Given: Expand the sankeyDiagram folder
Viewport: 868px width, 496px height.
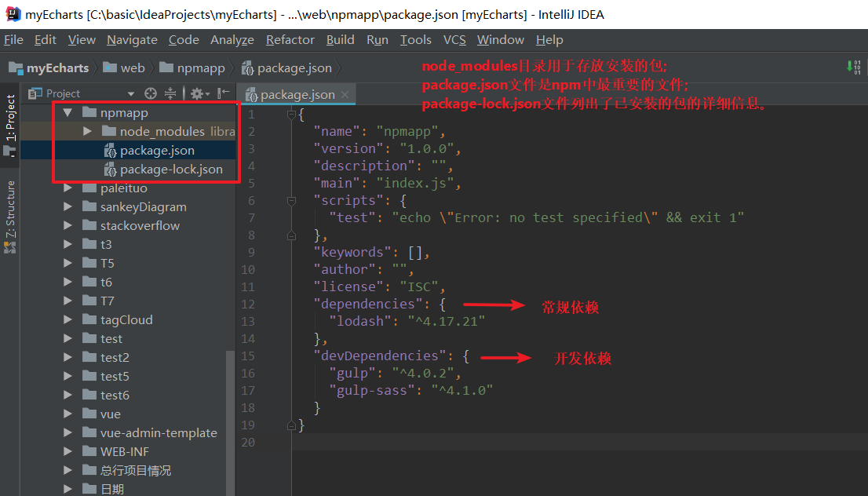Looking at the screenshot, I should [67, 206].
